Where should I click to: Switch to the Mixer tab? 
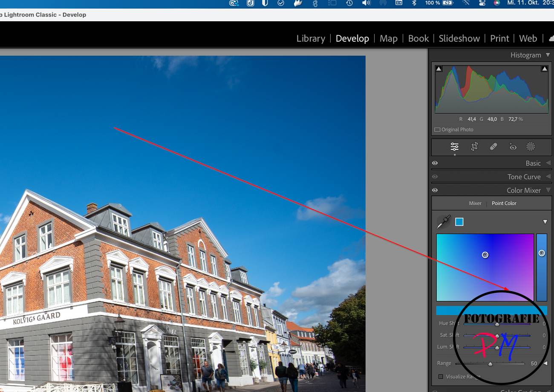tap(475, 203)
